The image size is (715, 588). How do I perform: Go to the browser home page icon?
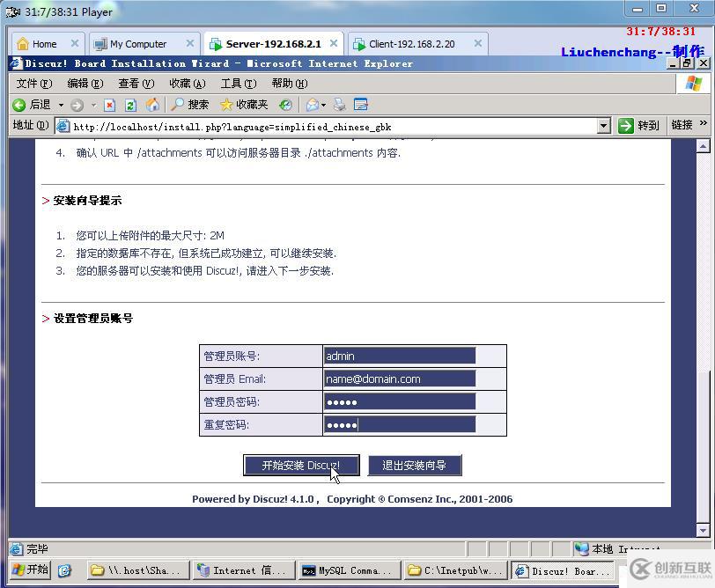152,105
